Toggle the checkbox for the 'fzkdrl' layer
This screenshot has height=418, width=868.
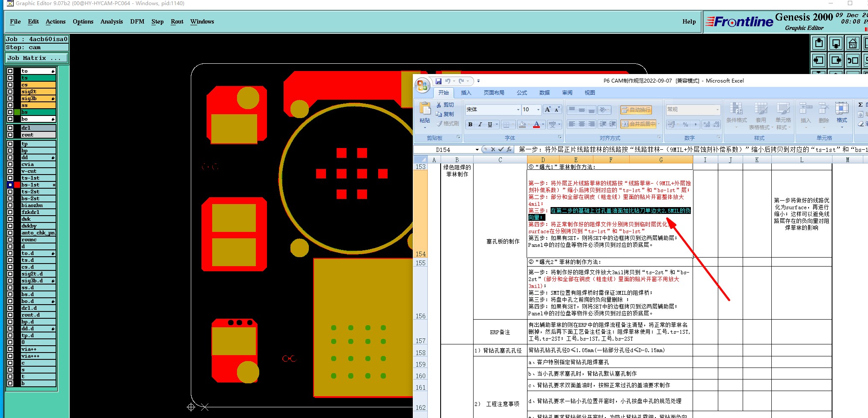10,212
